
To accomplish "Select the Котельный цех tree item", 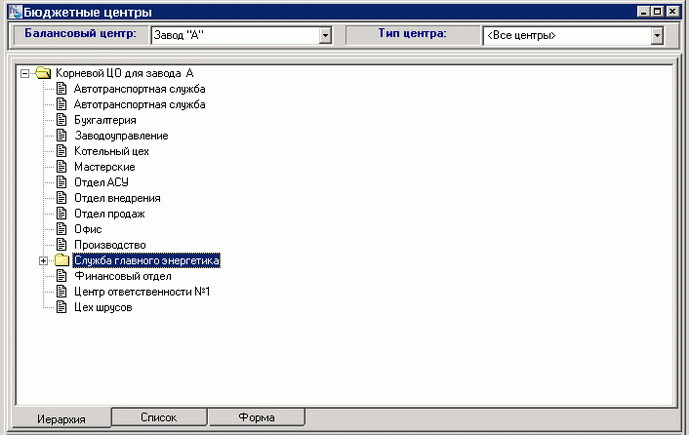I will click(x=111, y=152).
